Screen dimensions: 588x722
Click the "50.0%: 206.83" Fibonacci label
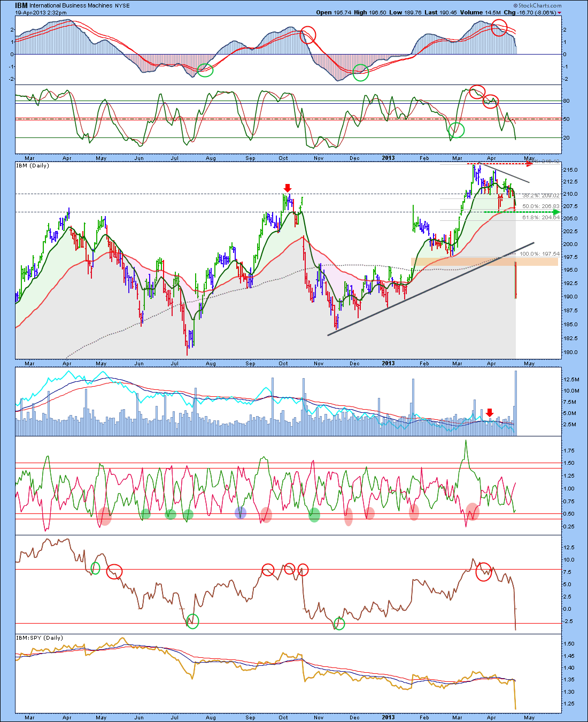541,206
